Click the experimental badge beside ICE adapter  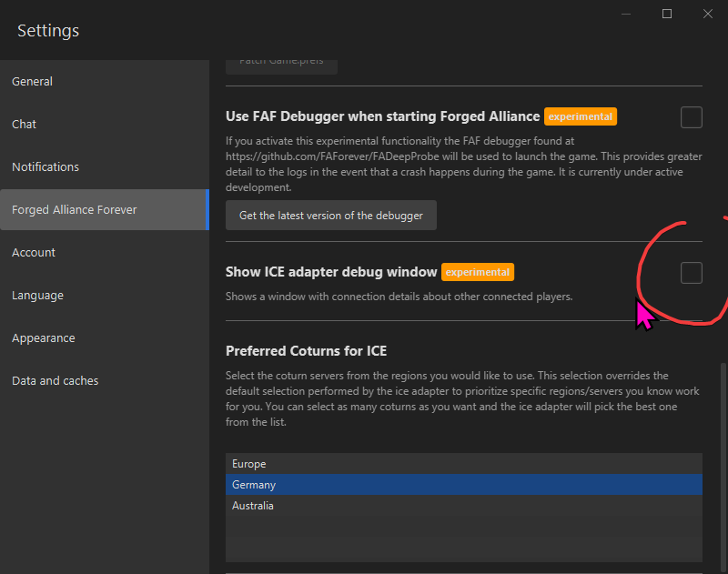[477, 272]
